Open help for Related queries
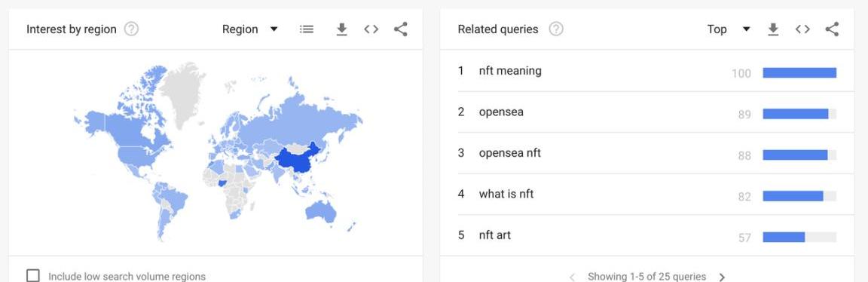868x282 pixels. (556, 29)
